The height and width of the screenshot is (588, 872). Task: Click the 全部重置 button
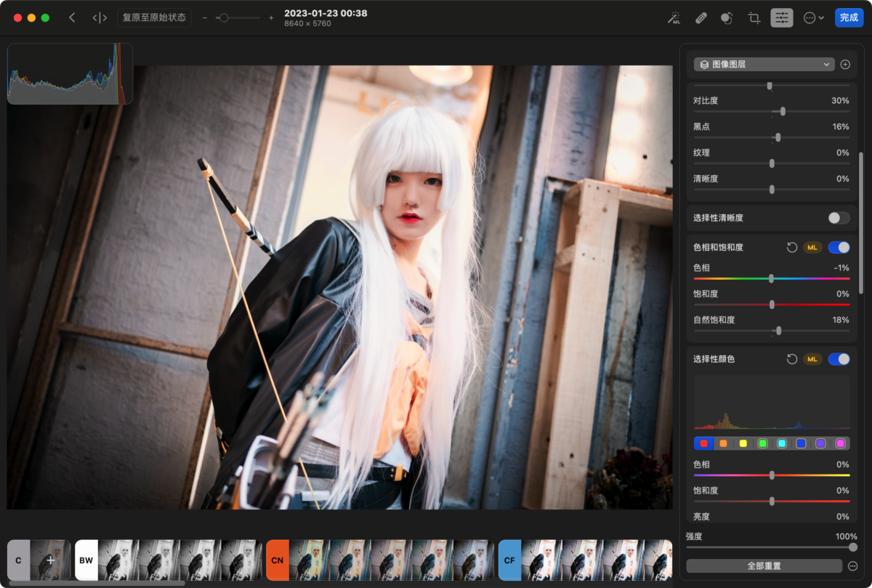tap(765, 565)
